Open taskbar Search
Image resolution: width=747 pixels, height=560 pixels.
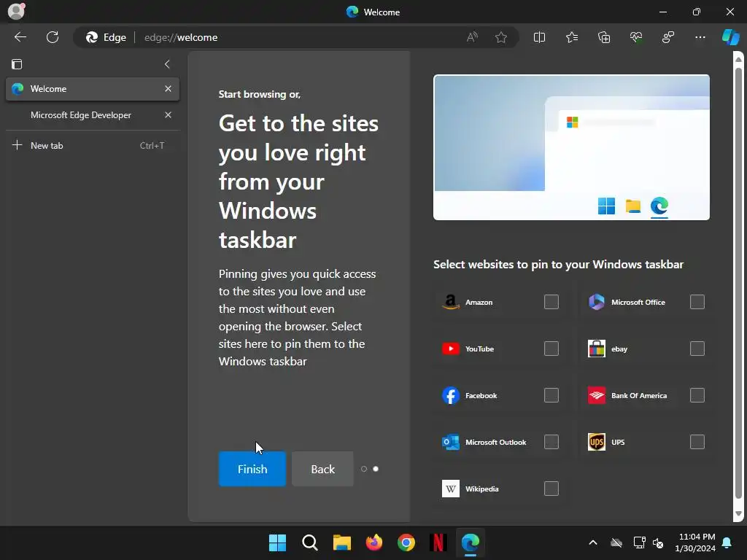point(309,542)
